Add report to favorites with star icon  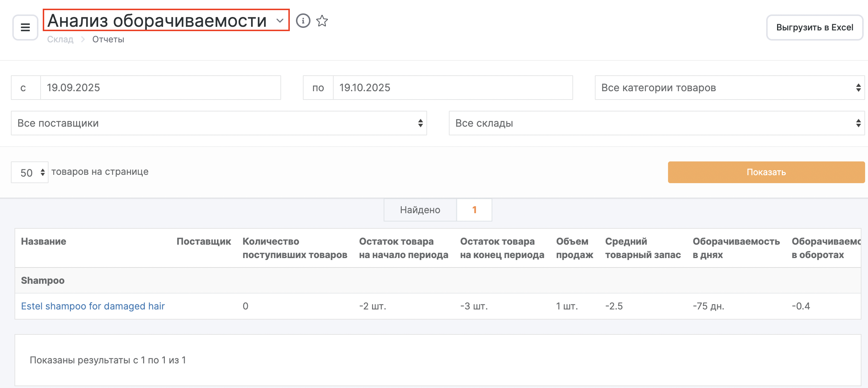(x=322, y=21)
